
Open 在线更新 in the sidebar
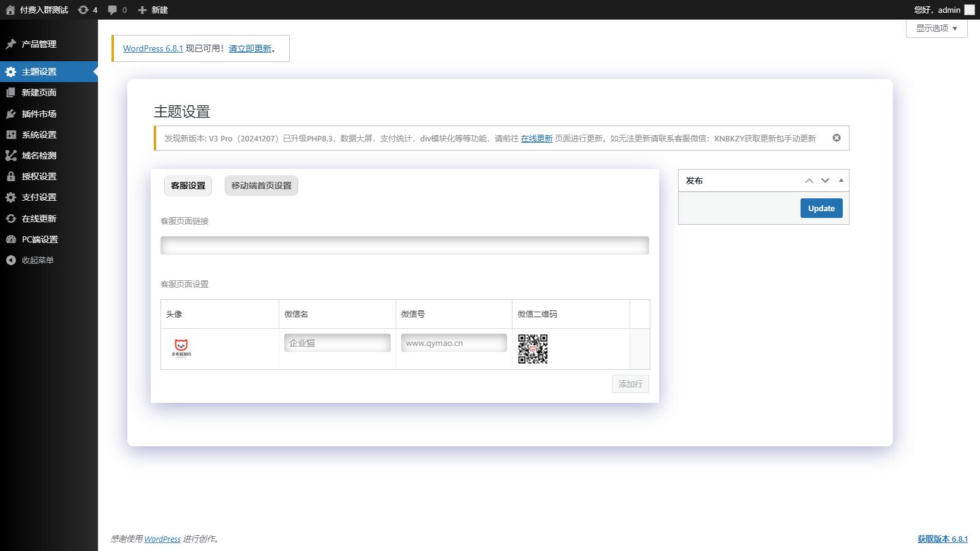tap(39, 219)
